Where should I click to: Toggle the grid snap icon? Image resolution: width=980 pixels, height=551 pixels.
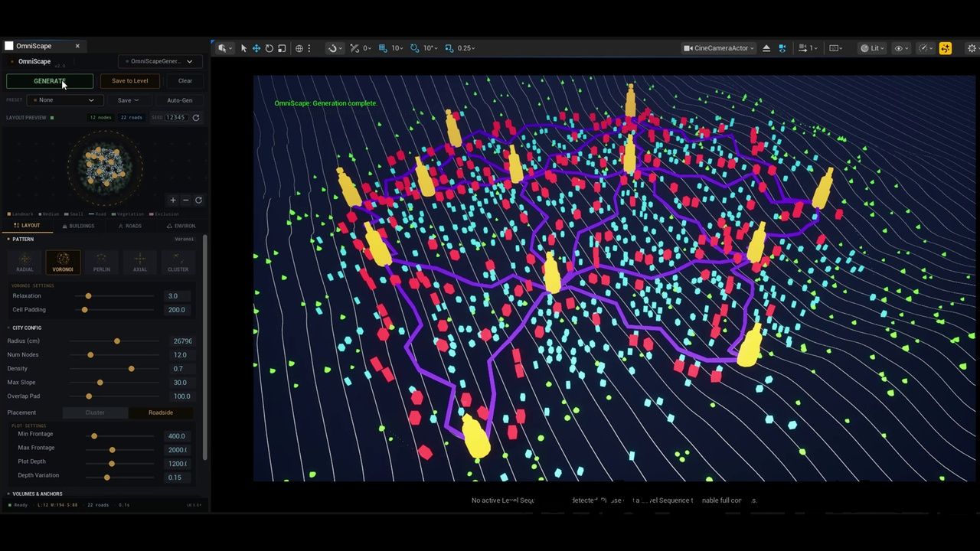click(383, 48)
